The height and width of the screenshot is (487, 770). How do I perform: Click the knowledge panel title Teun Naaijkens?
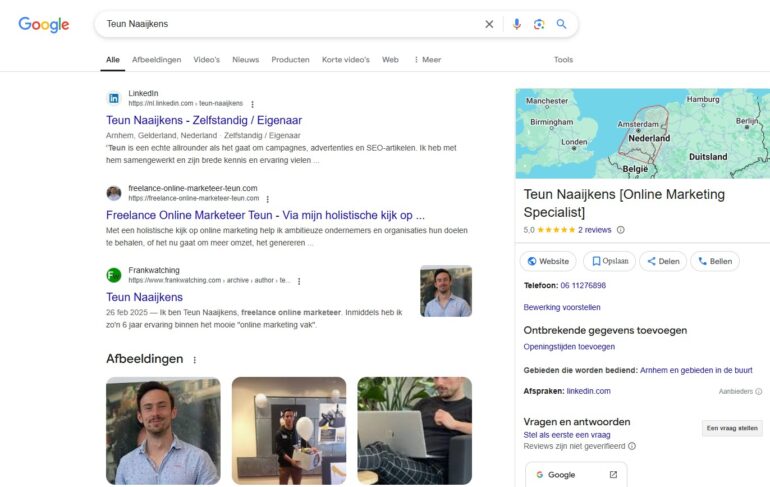tap(624, 203)
